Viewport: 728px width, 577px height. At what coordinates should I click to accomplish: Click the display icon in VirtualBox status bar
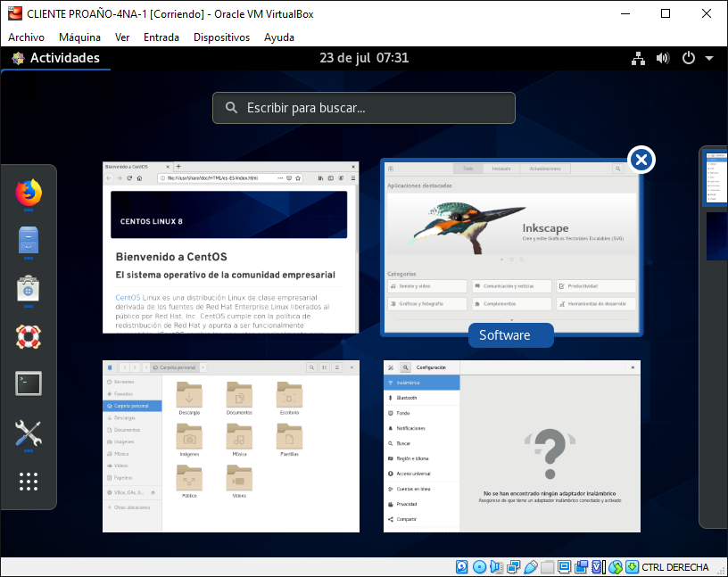[565, 567]
